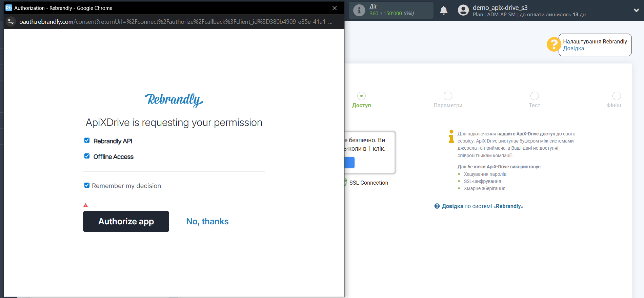Open Довідка по системі Rebrandly link
The width and height of the screenshot is (644, 298).
click(483, 206)
